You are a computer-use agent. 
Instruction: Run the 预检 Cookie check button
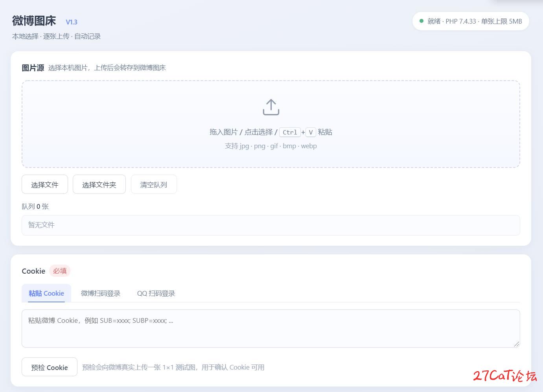coord(50,367)
